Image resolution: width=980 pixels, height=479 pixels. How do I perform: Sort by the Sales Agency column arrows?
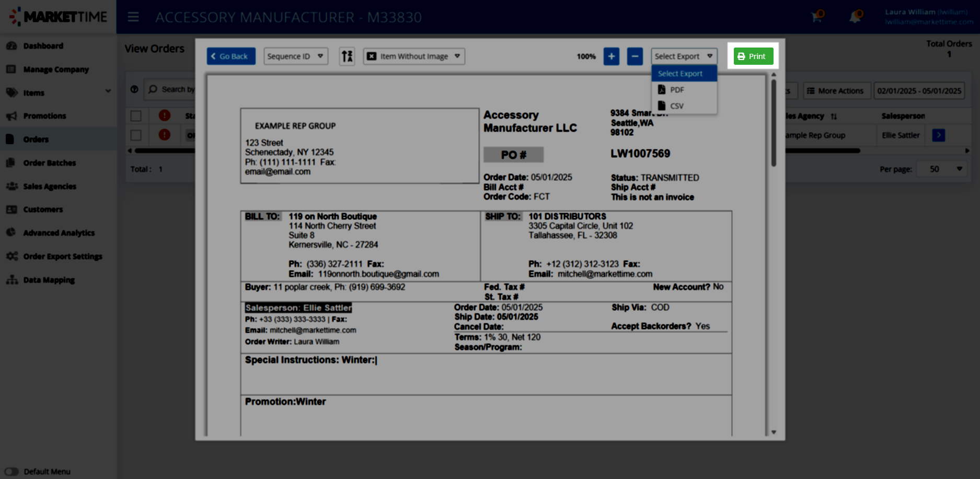[834, 116]
